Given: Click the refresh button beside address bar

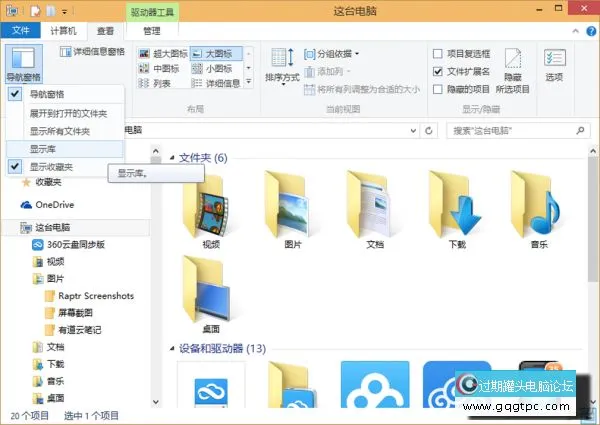Looking at the screenshot, I should 429,131.
